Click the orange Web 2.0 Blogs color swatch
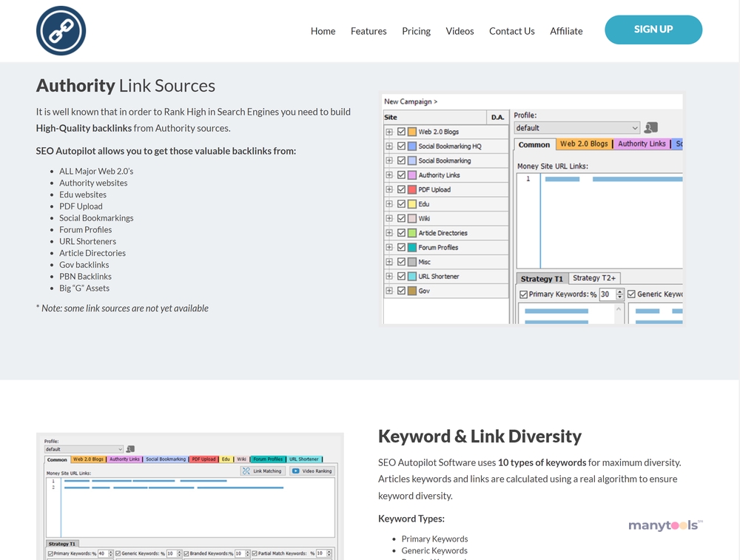 click(x=412, y=132)
